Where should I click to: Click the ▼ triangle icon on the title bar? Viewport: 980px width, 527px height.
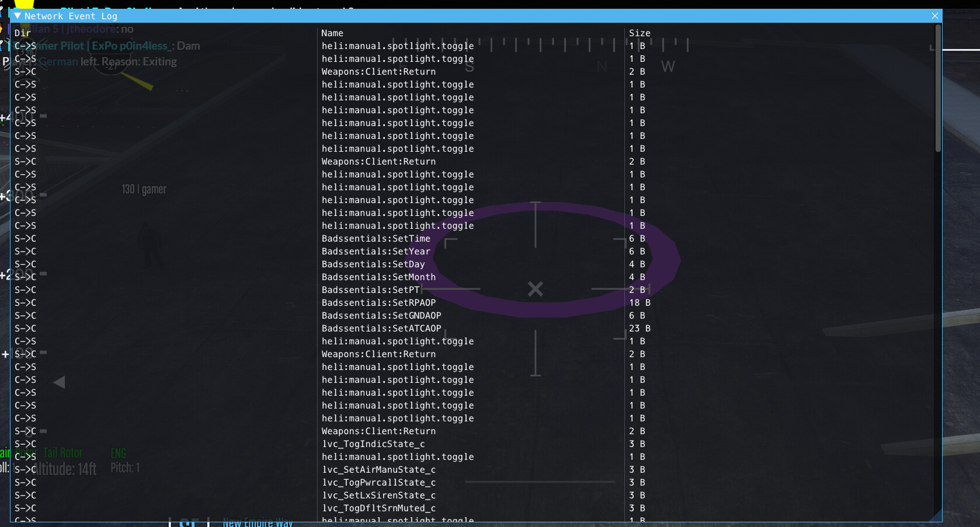pyautogui.click(x=18, y=16)
